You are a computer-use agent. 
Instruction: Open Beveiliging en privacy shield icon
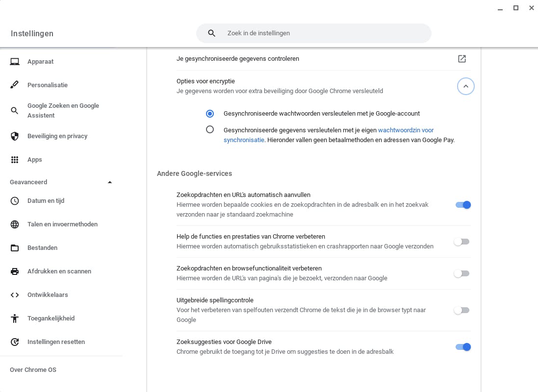(x=15, y=136)
